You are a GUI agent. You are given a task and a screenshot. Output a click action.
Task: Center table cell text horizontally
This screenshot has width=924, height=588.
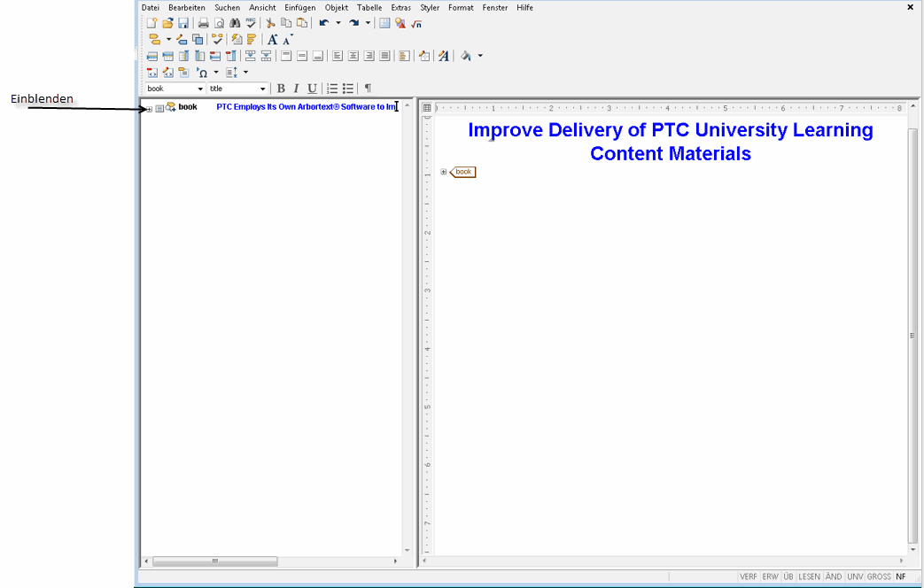(353, 56)
